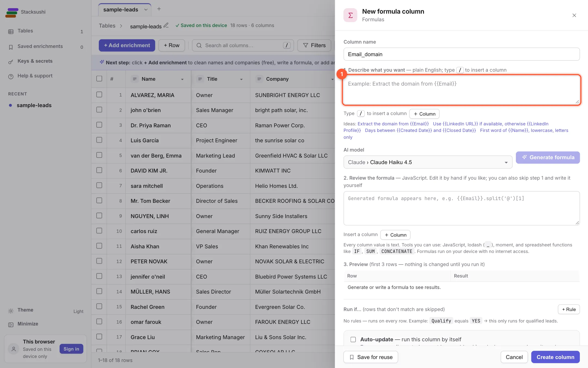Click the sigma formula icon
Image resolution: width=588 pixels, height=368 pixels.
pyautogui.click(x=350, y=15)
